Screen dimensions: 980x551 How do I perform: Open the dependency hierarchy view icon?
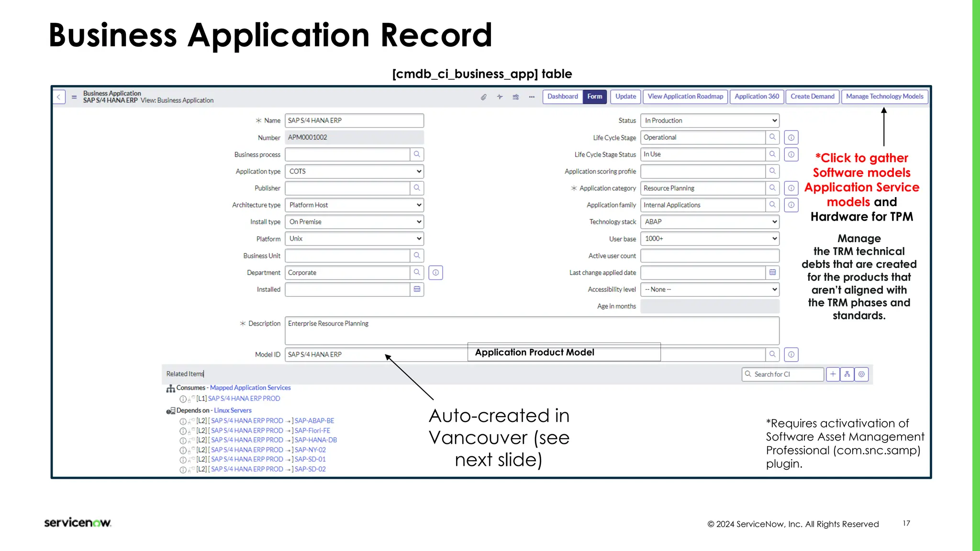(847, 374)
